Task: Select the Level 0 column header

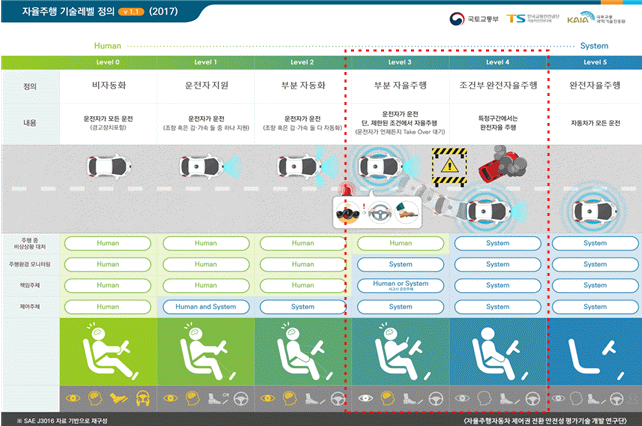Action: click(108, 62)
